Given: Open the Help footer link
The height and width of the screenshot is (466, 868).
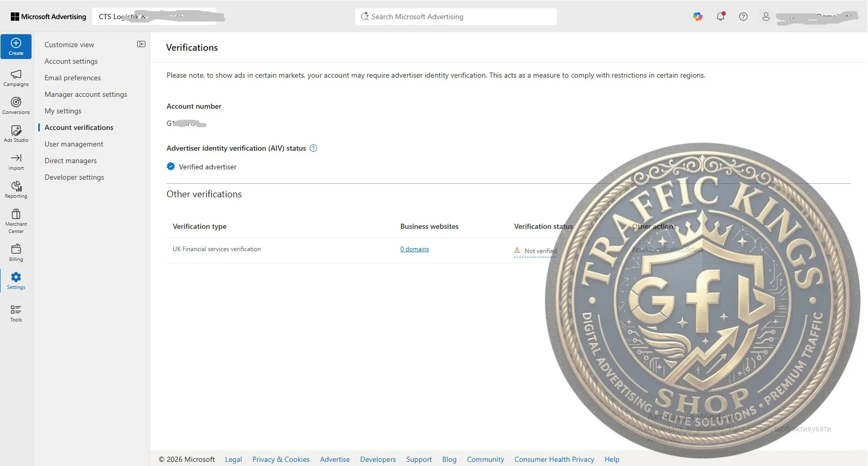Looking at the screenshot, I should click(x=612, y=459).
